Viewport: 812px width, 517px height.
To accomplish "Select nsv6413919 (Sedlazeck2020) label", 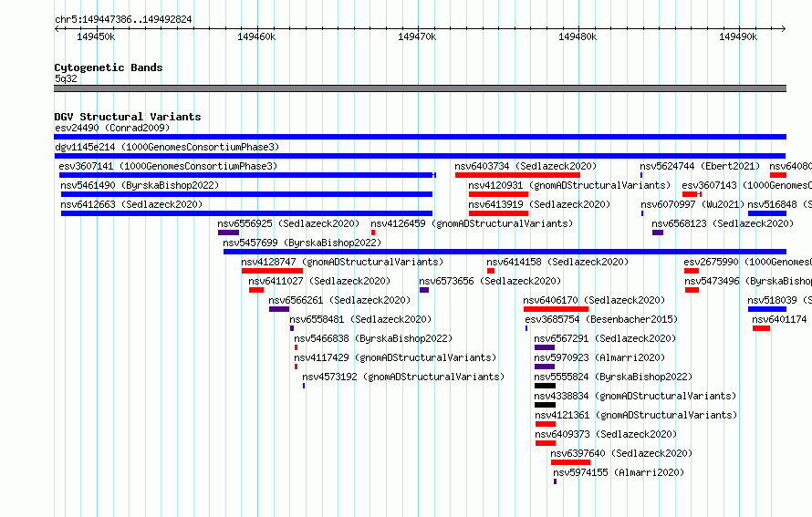I will (x=539, y=204).
